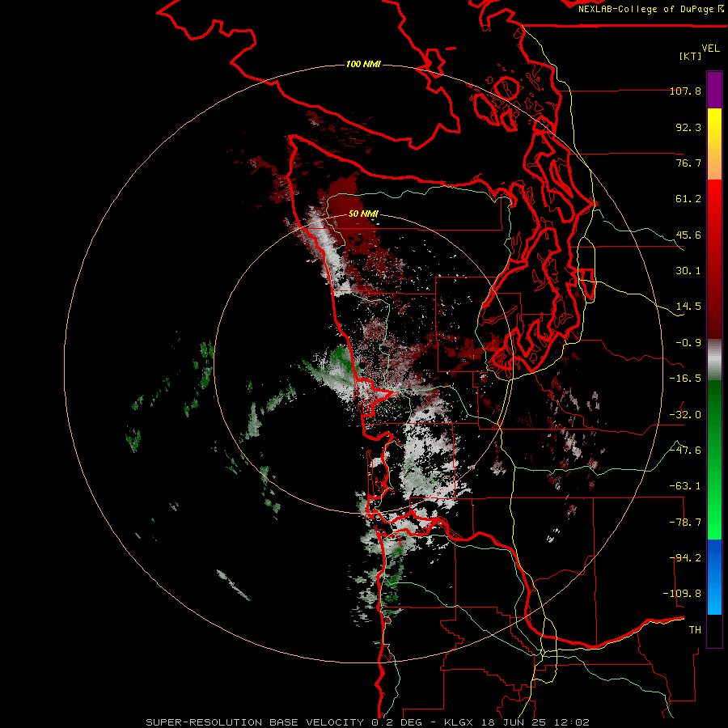
Task: Click the 92.3 velocity scale value
Action: click(688, 127)
